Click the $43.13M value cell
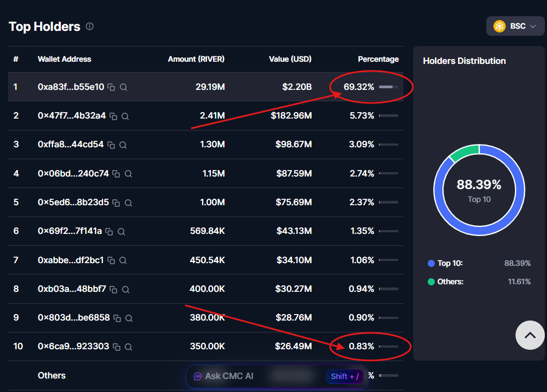The width and height of the screenshot is (547, 392). click(x=294, y=231)
